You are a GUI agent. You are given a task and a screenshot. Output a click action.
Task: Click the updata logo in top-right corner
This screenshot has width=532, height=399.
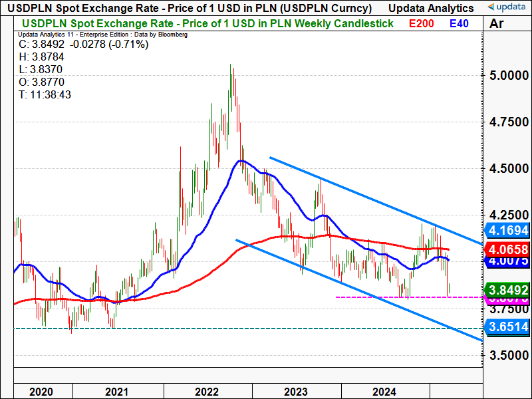tap(507, 8)
